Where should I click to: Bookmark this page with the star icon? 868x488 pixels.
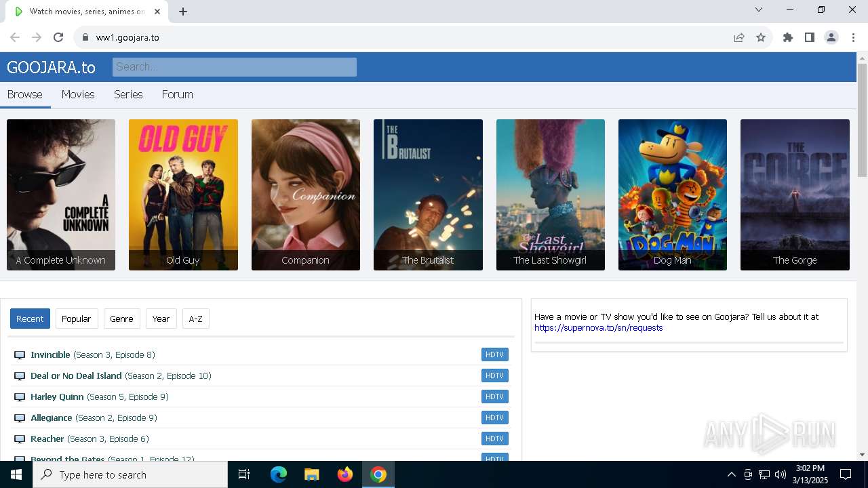click(761, 37)
